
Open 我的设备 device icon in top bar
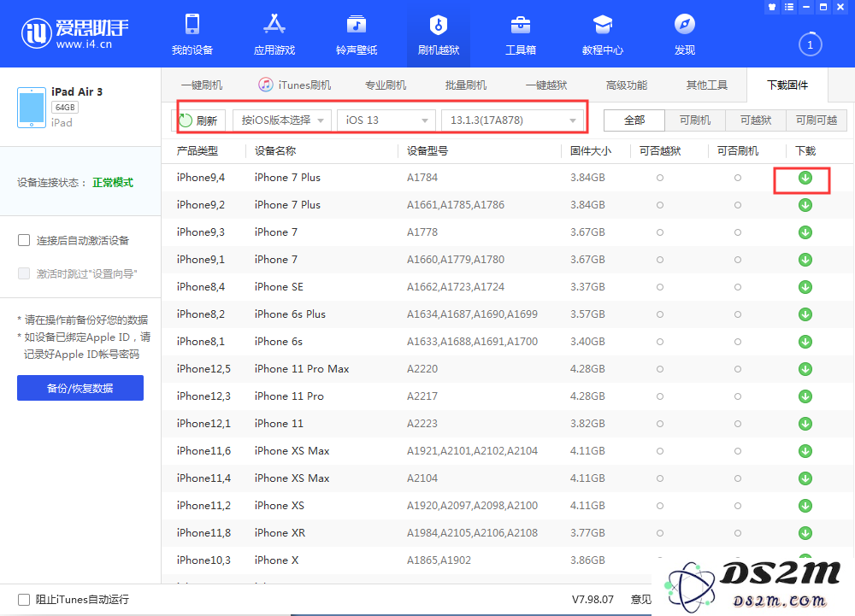tap(192, 25)
